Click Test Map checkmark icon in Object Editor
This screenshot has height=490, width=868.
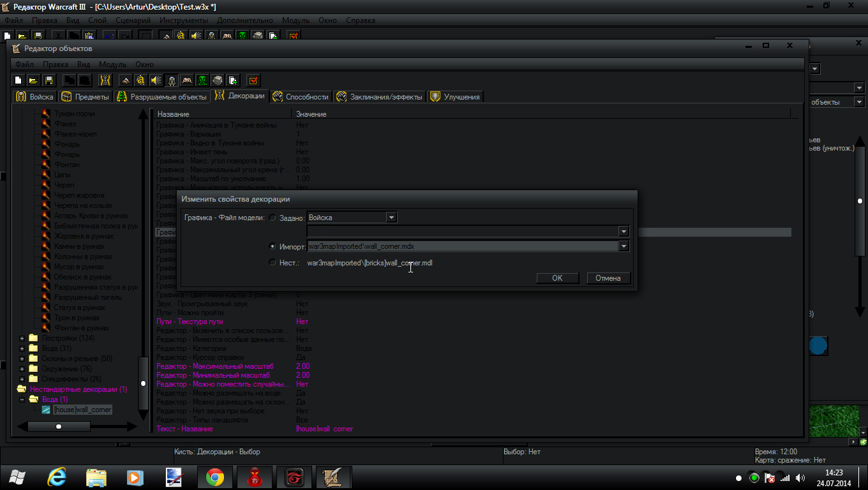pyautogui.click(x=253, y=80)
